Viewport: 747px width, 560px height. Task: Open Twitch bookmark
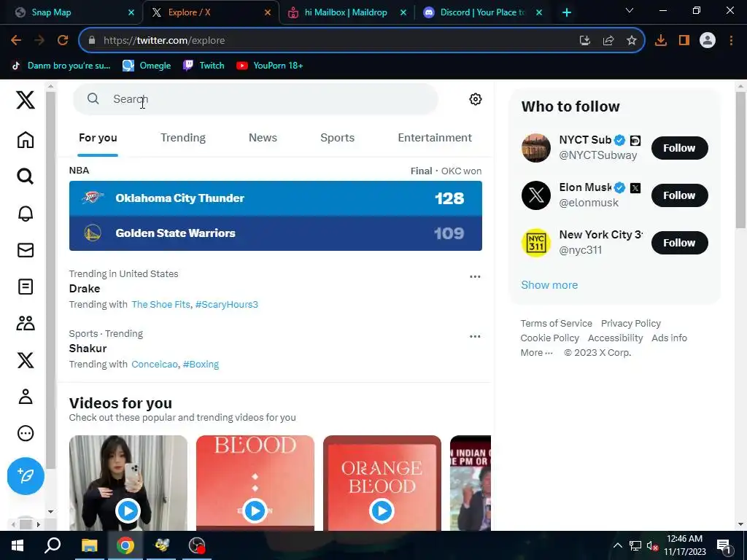click(x=204, y=66)
